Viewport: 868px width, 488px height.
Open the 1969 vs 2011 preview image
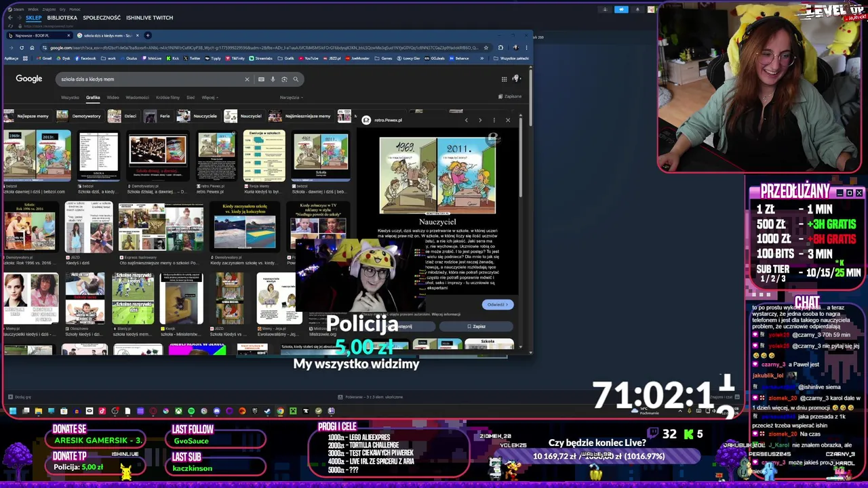(x=437, y=176)
